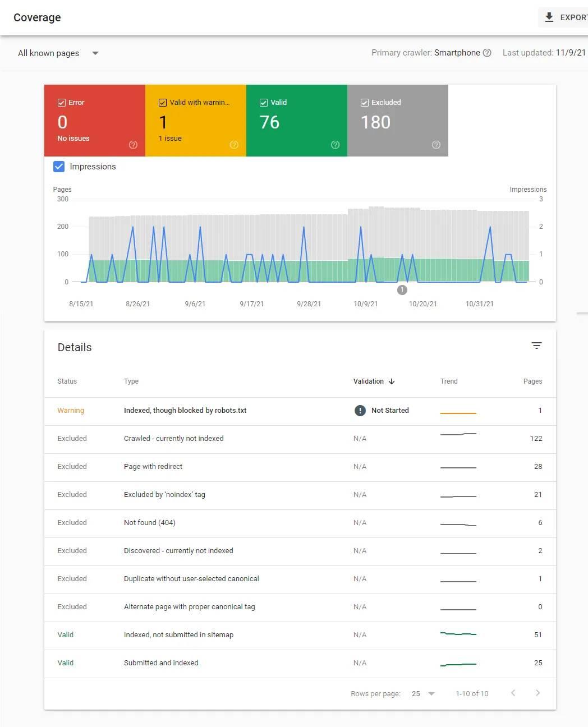Screen dimensions: 588x727
Task: Open 'Duplicate without user-selected canonical' row
Action: pyautogui.click(x=300, y=579)
